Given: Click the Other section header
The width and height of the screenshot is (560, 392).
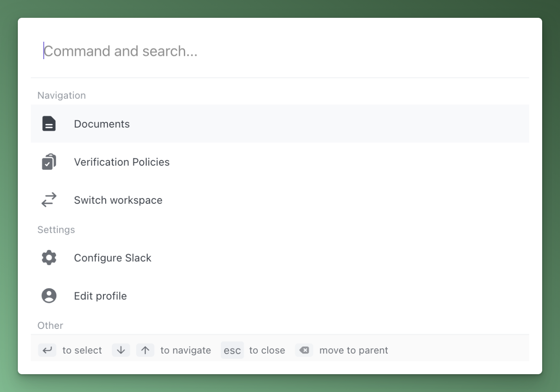Looking at the screenshot, I should [x=50, y=326].
